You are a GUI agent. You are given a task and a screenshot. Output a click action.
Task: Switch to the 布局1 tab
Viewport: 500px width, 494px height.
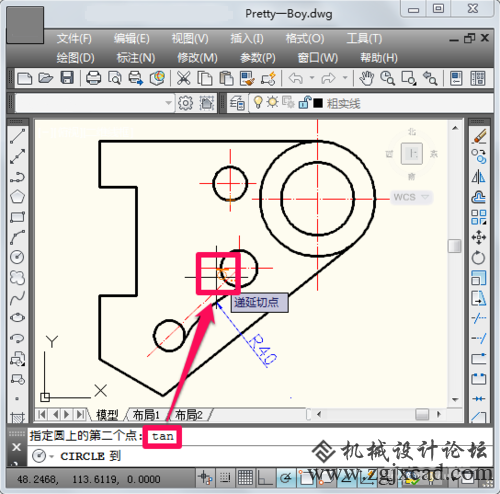[146, 415]
